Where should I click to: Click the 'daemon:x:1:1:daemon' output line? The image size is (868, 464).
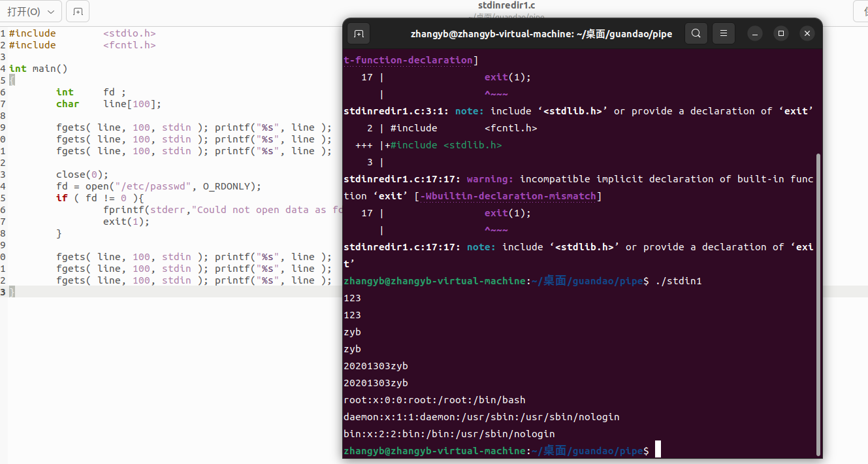(481, 417)
